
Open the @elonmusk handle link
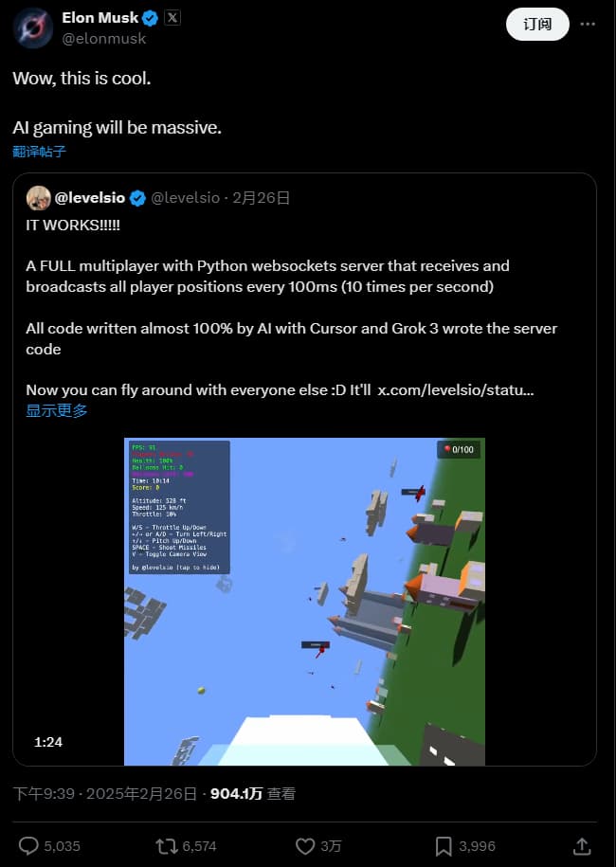coord(104,39)
